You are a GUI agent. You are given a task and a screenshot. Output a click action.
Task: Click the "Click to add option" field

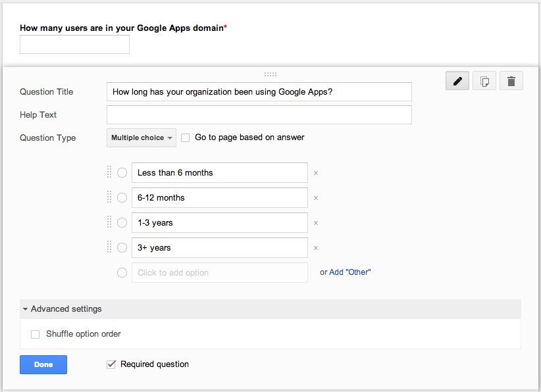219,273
